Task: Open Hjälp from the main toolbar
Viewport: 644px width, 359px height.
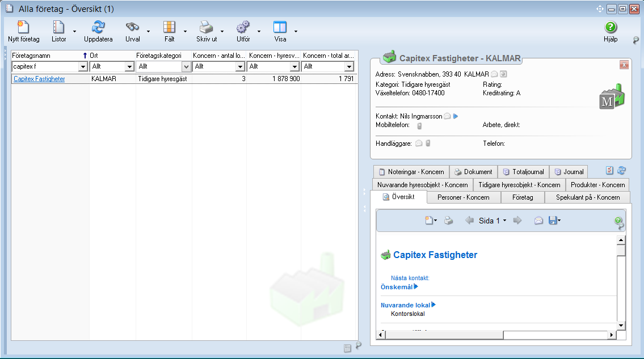Action: tap(611, 31)
